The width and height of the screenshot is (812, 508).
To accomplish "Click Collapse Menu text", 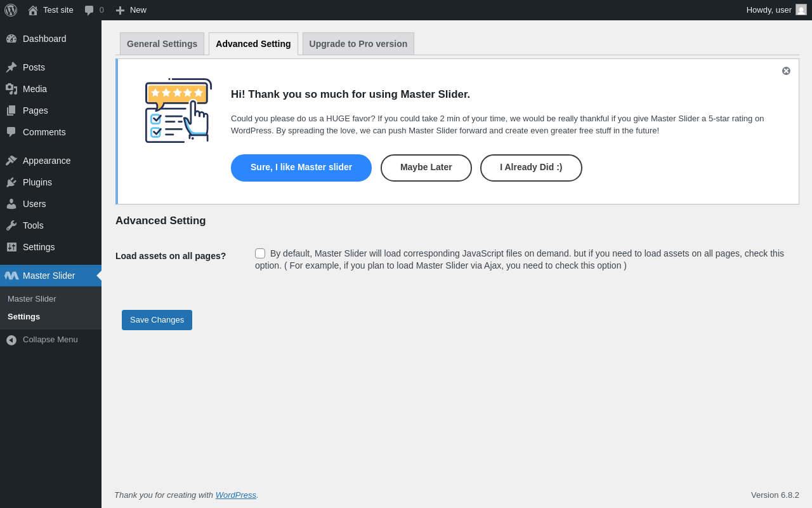I will click(x=50, y=340).
